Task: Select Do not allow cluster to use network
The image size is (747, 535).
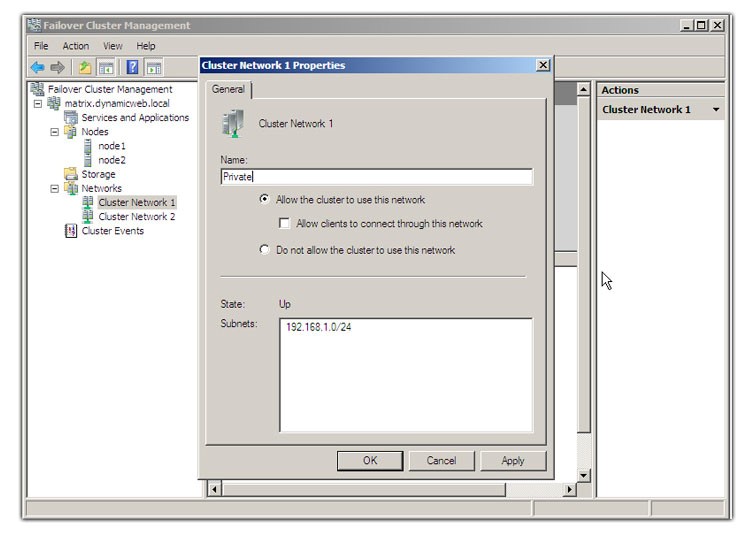Action: click(x=264, y=250)
